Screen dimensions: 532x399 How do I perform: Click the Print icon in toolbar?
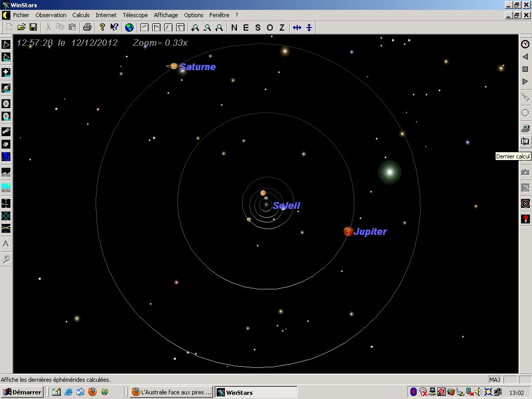click(x=87, y=28)
